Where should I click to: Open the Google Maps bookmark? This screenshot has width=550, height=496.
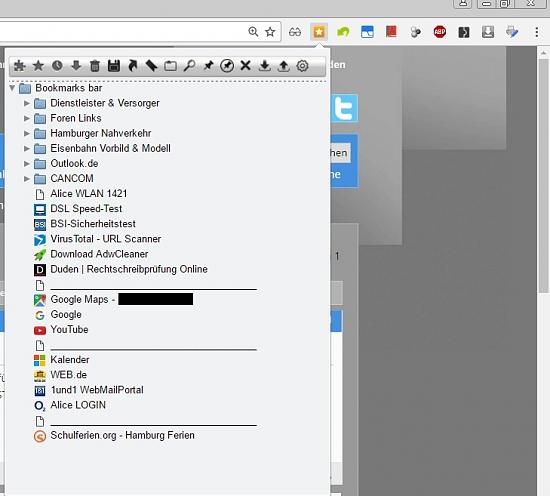point(114,299)
